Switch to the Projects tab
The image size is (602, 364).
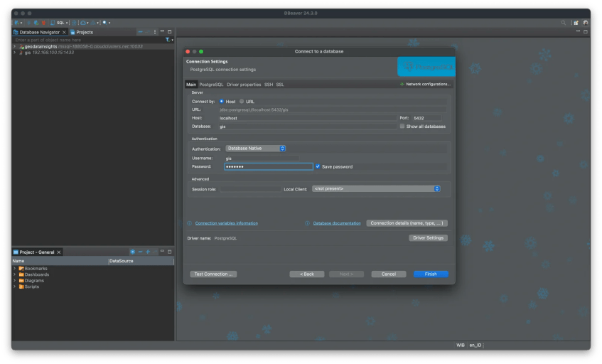click(82, 32)
